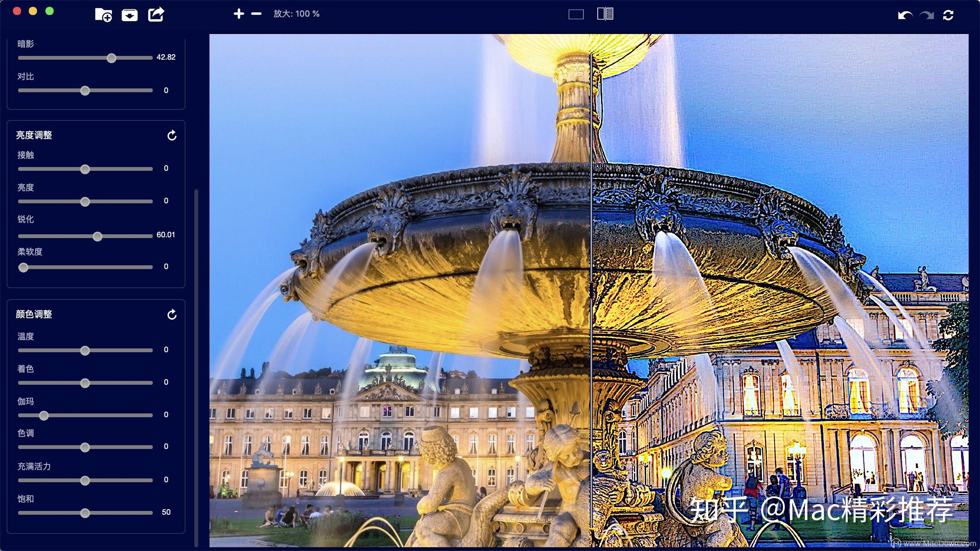Click the 锐化 sharpen slider handle

98,236
